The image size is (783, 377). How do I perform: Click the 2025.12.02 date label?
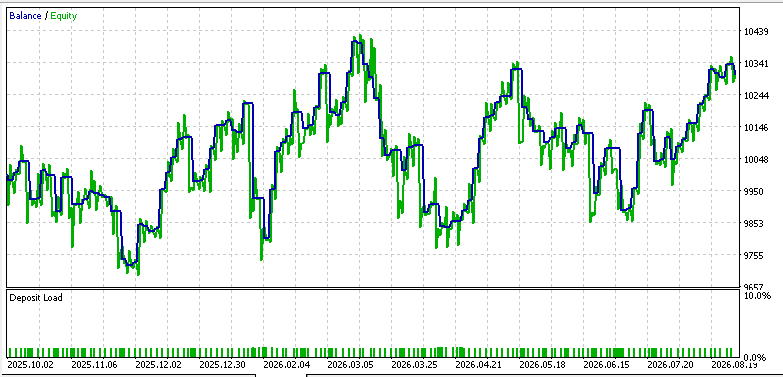coord(157,365)
